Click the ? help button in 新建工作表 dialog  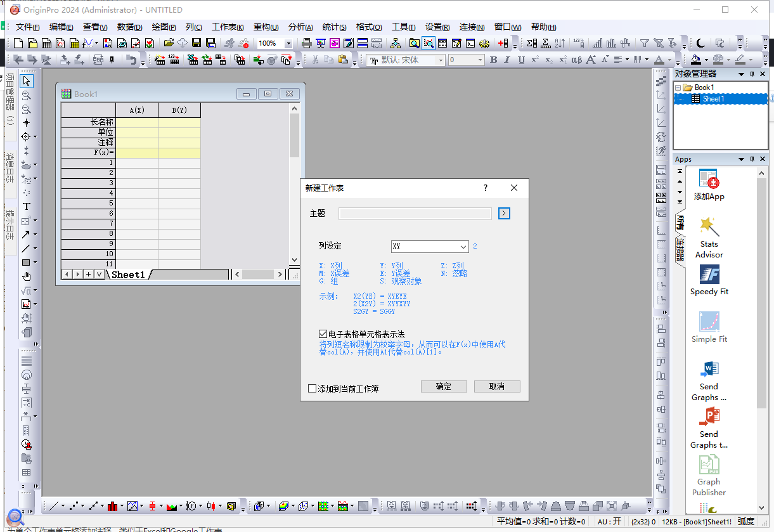(486, 188)
